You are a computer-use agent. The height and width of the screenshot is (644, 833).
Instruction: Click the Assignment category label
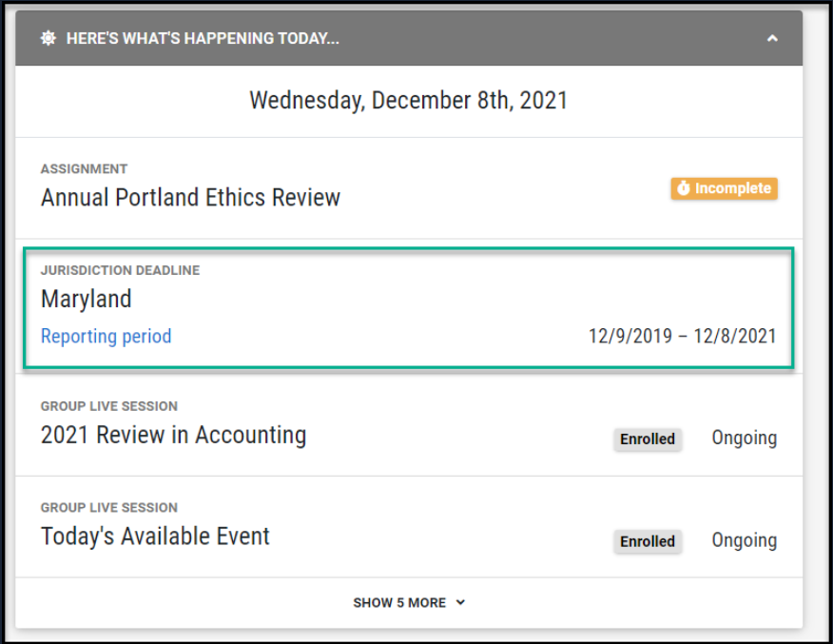[x=84, y=168]
